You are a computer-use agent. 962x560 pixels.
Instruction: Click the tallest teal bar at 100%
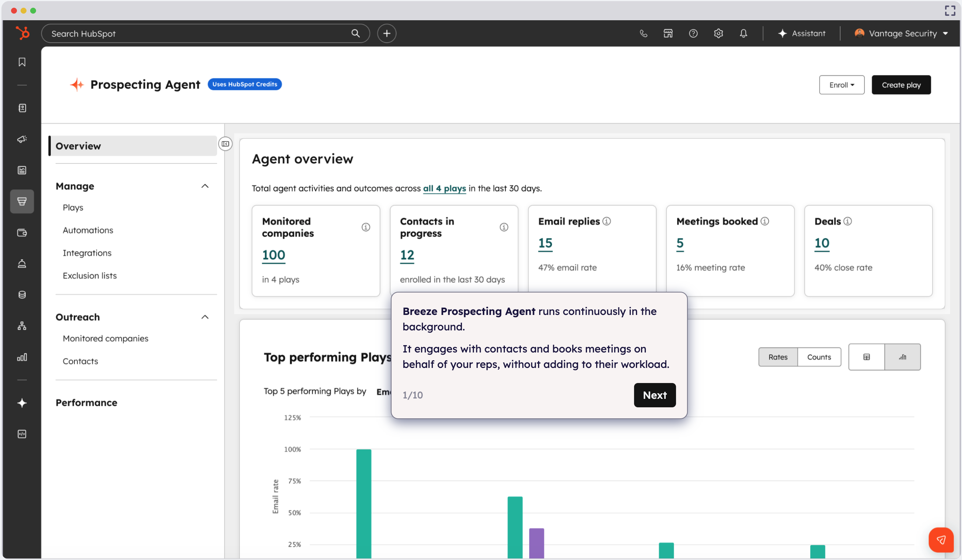(364, 504)
